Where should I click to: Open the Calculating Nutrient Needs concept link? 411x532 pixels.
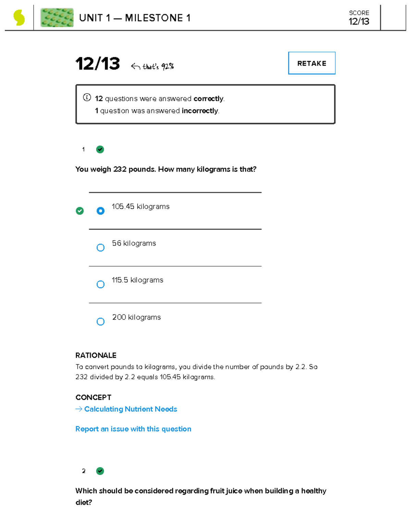[130, 409]
